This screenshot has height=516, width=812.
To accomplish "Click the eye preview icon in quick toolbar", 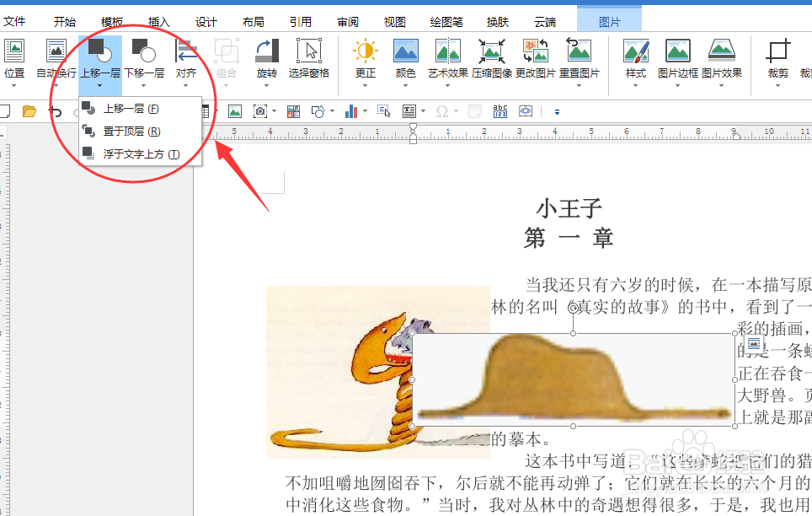I will tap(526, 111).
